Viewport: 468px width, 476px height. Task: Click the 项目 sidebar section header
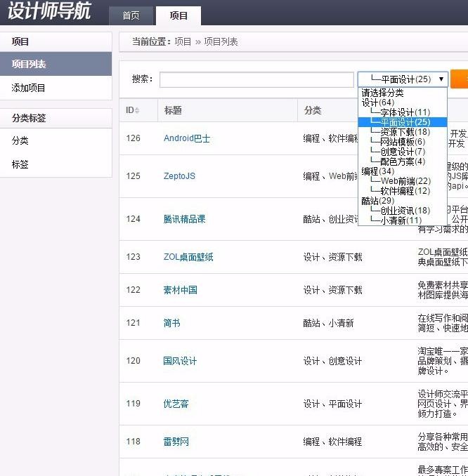(x=56, y=41)
